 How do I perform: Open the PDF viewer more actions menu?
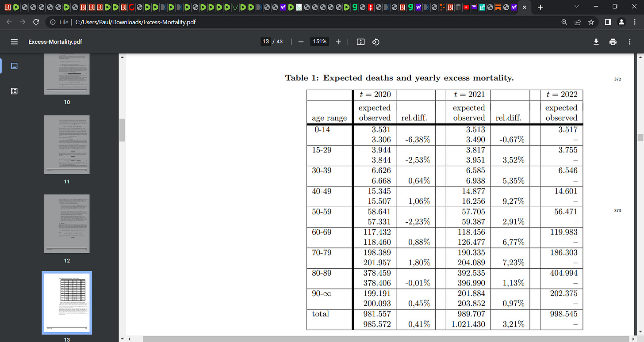[x=629, y=42]
